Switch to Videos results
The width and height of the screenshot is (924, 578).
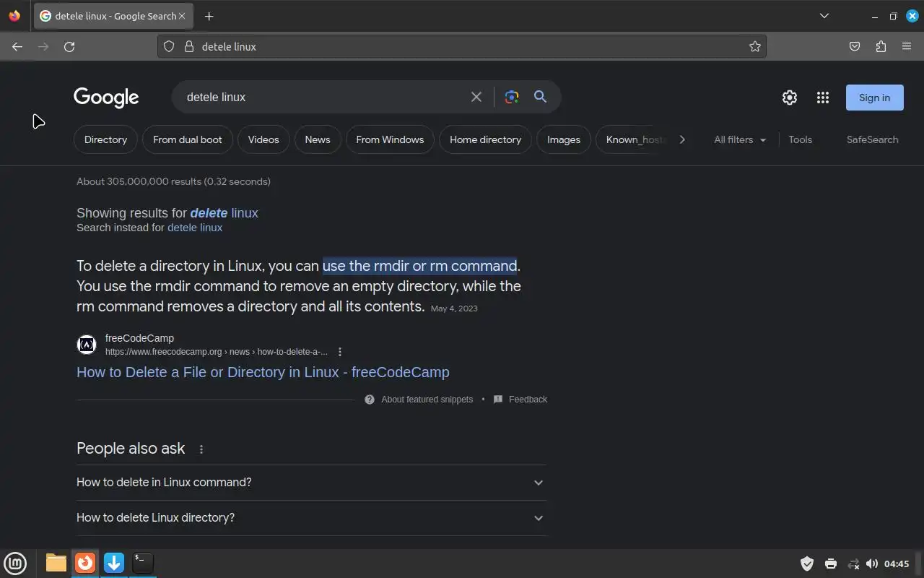(x=263, y=139)
